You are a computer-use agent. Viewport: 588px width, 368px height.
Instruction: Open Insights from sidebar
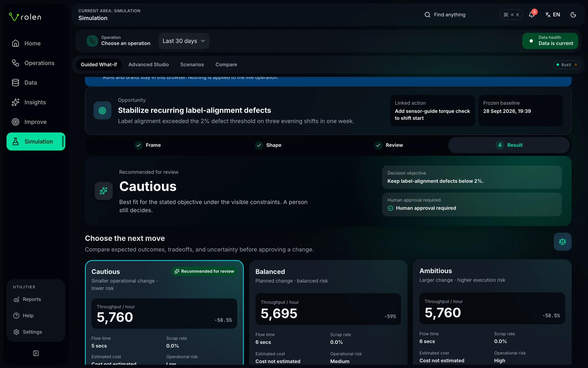36,102
